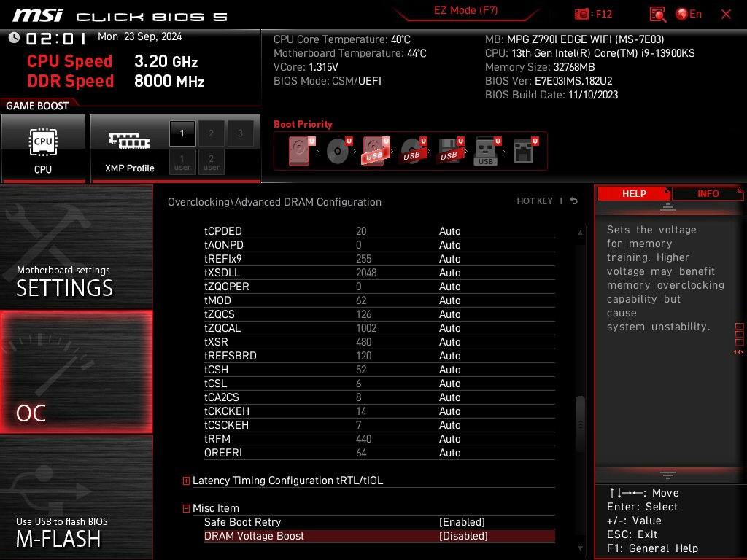Switch to the INFO tab
This screenshot has width=747, height=560.
[x=708, y=194]
